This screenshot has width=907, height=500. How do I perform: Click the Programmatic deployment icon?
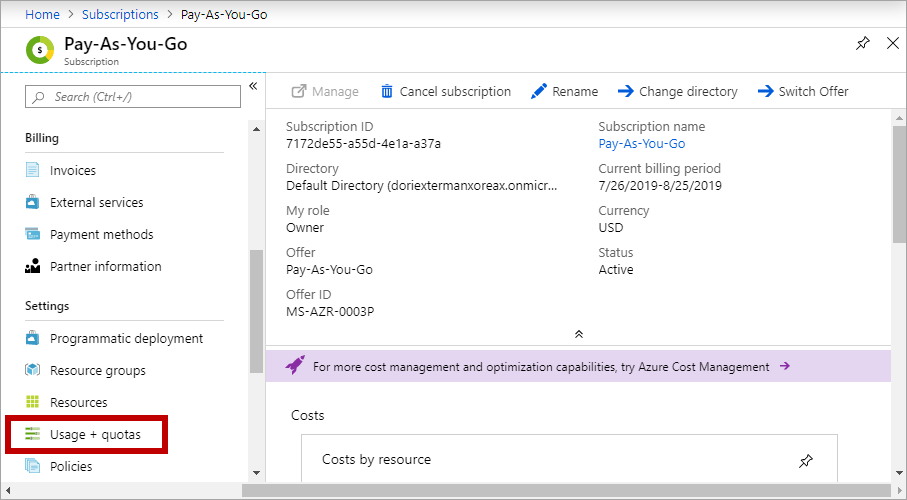tap(32, 338)
